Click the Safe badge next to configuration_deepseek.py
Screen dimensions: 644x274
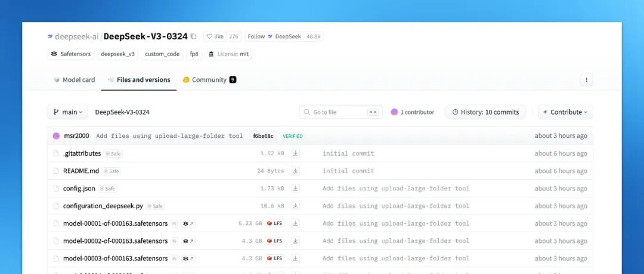tap(155, 206)
